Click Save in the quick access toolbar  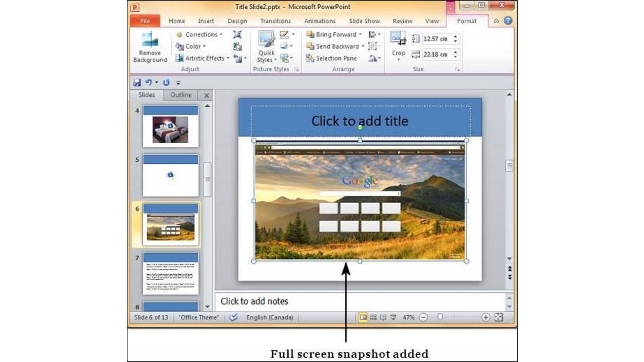[x=137, y=82]
